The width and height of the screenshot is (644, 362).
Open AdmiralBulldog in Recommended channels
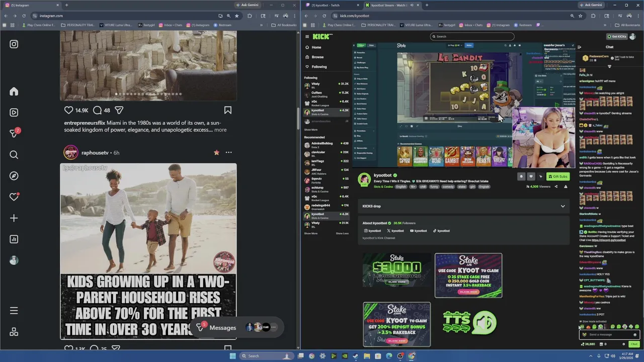[327, 145]
